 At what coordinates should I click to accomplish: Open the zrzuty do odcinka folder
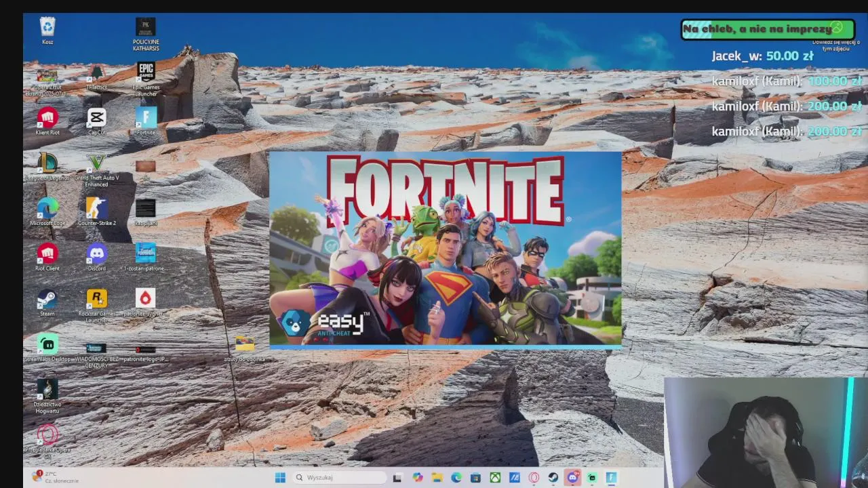point(245,348)
